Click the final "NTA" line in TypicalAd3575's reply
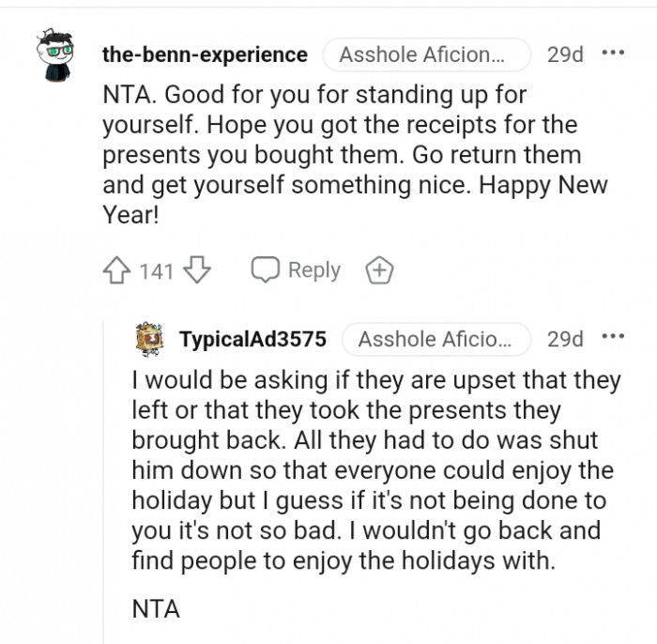The width and height of the screenshot is (657, 644). tap(156, 608)
